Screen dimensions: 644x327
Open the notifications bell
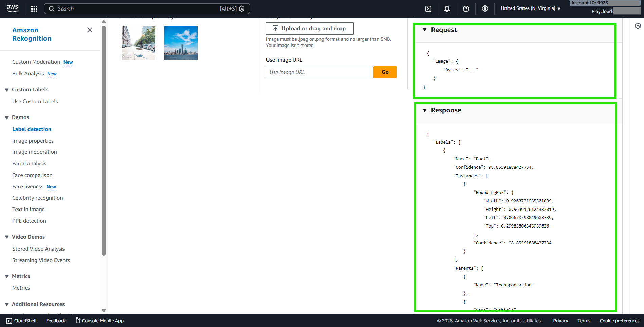(x=447, y=9)
